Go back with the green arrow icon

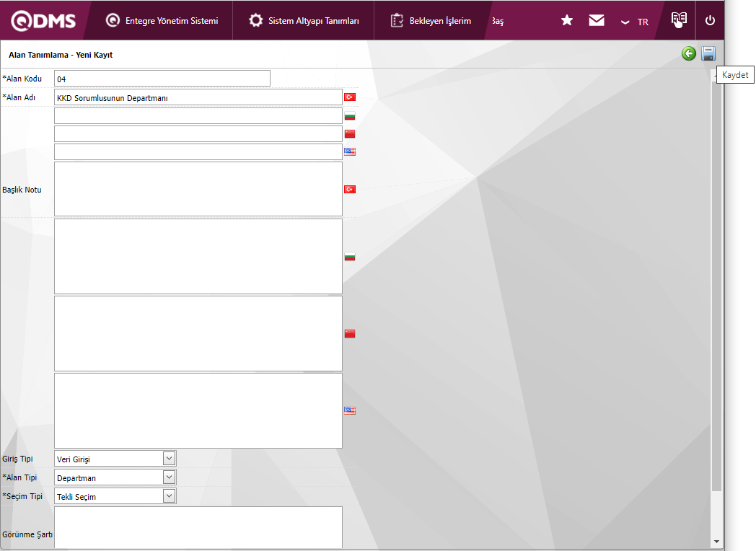(x=689, y=53)
